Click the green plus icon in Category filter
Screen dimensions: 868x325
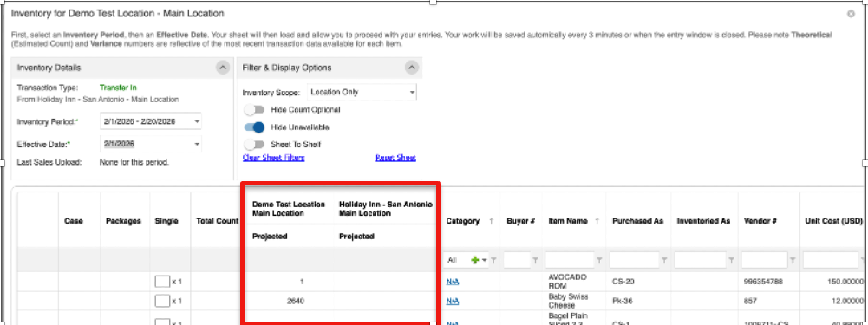tap(474, 260)
